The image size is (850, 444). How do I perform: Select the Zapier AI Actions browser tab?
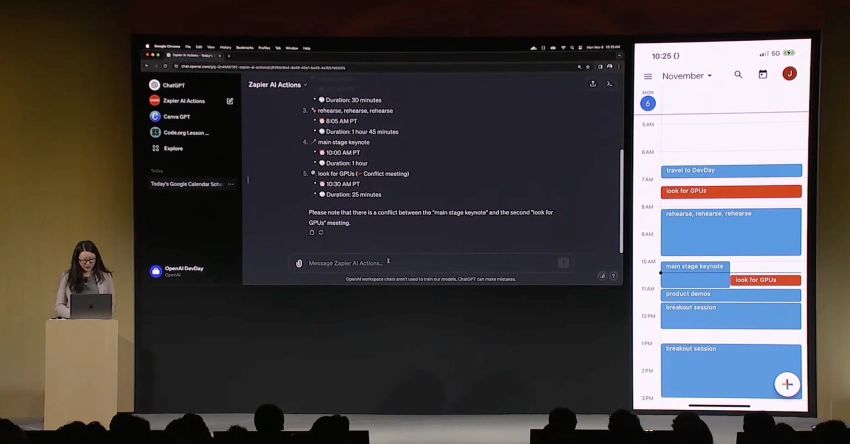193,55
